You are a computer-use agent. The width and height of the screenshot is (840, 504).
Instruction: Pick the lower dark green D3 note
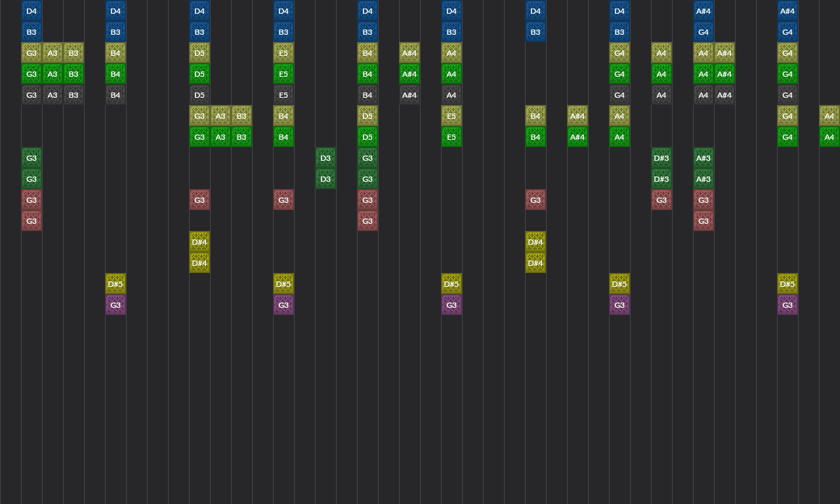(x=325, y=179)
